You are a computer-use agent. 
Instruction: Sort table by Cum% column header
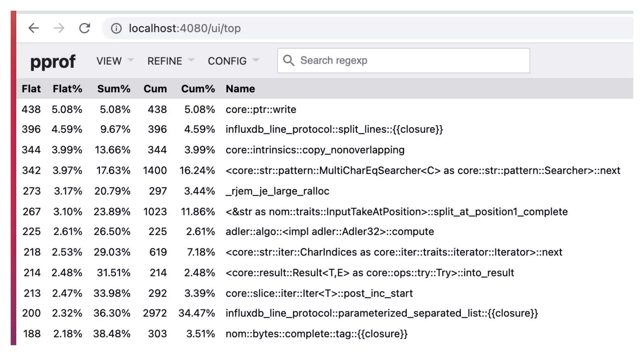(x=198, y=89)
